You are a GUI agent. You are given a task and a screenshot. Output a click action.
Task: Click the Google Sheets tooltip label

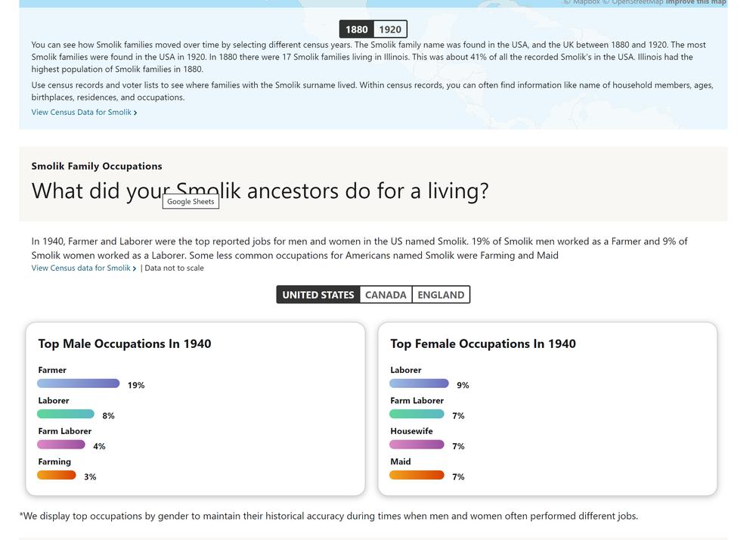click(x=191, y=201)
